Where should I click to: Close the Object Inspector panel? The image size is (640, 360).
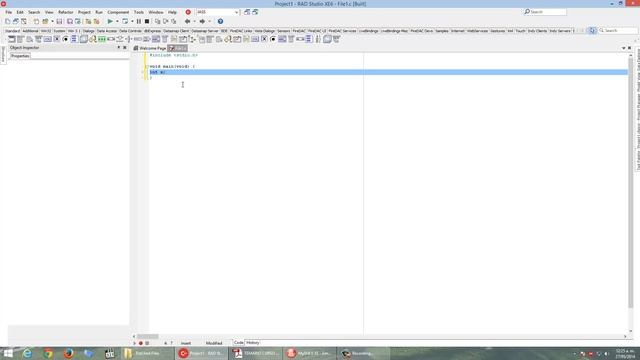point(125,48)
